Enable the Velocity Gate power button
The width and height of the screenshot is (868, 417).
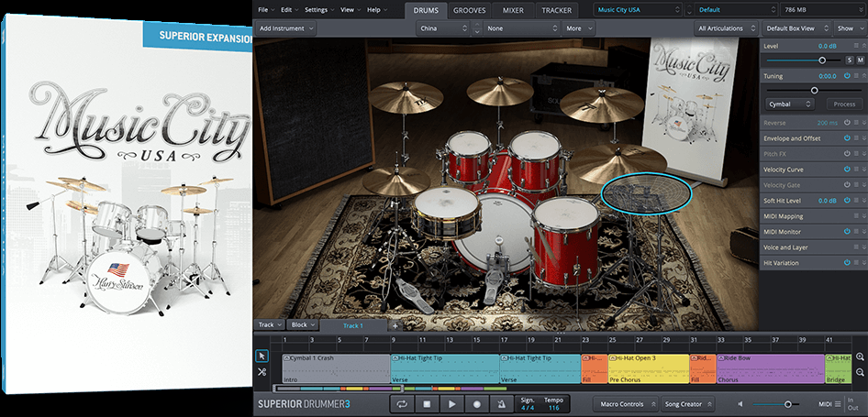[847, 185]
